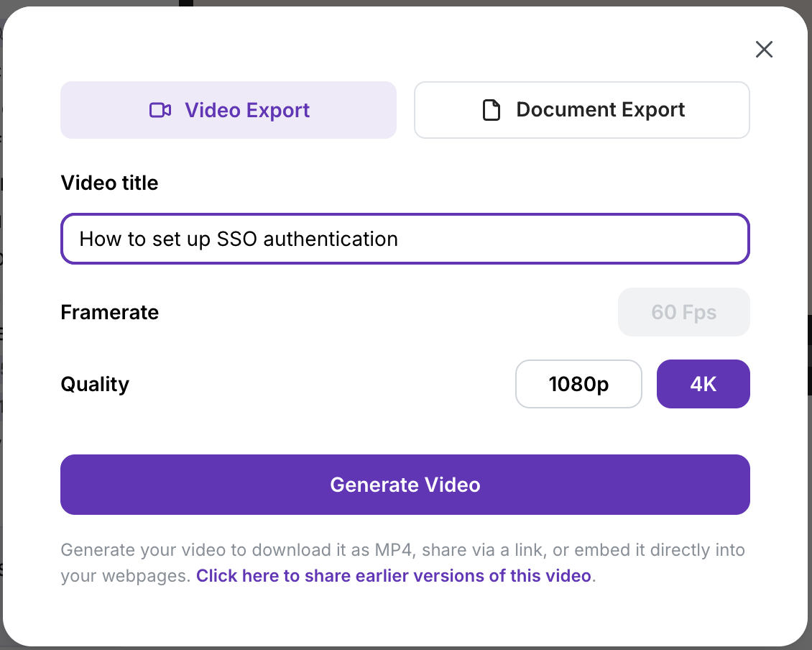Click the 60 Fps framerate option
Screen dimensions: 812x650
coord(684,312)
